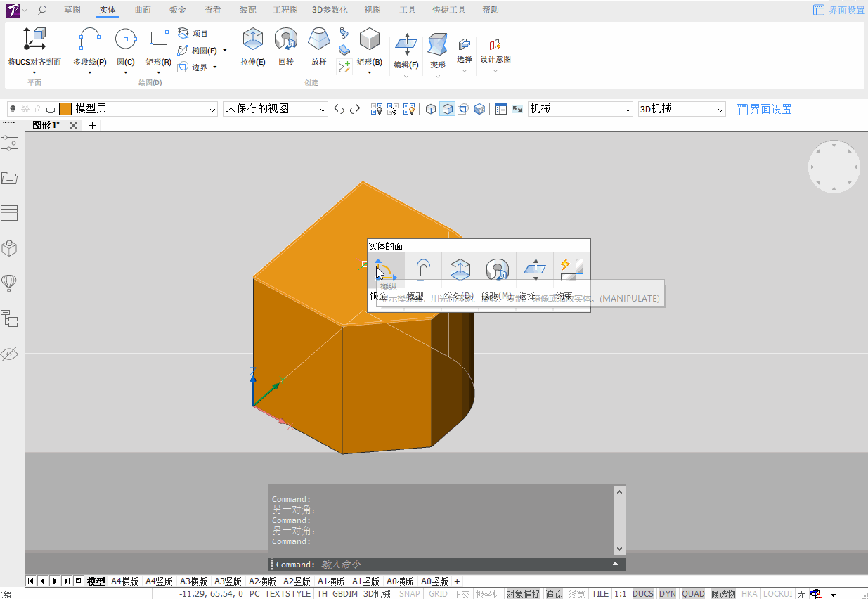Open the saved views dropdown (未保存的视图)
This screenshot has height=599, width=868.
[x=276, y=109]
